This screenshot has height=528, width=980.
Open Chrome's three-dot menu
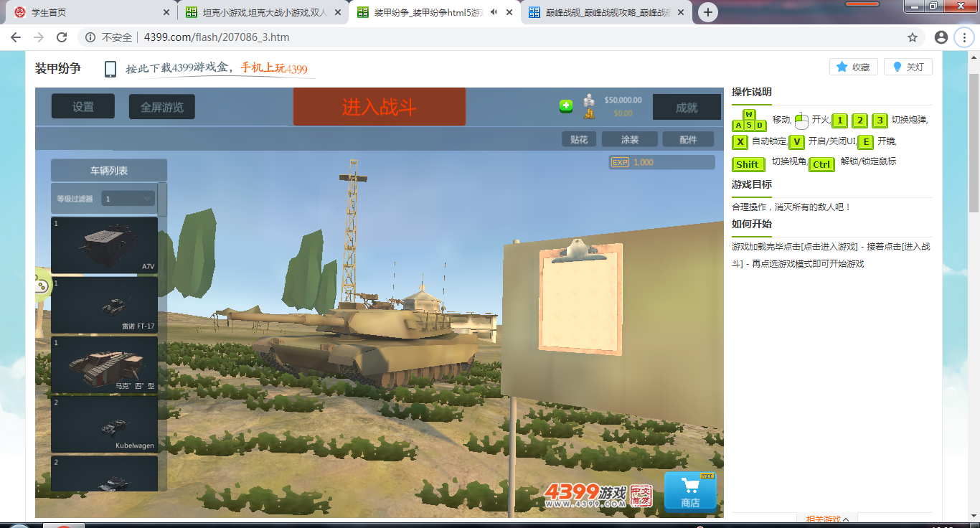pyautogui.click(x=964, y=37)
